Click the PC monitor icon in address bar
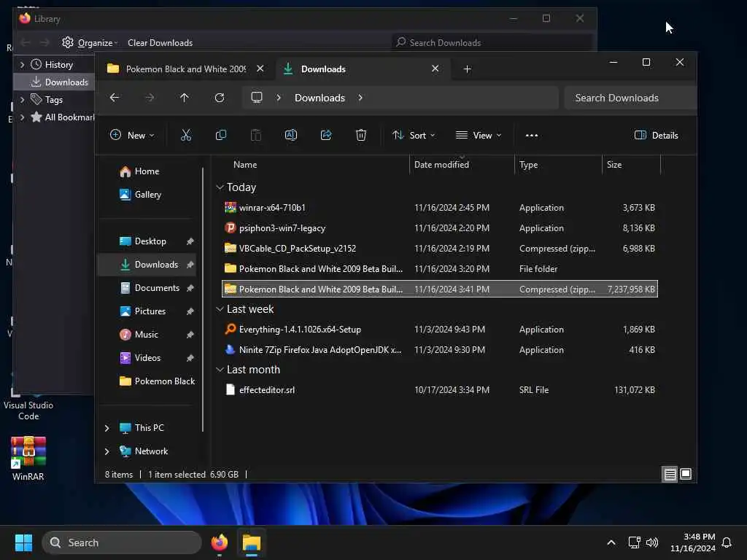Viewport: 747px width, 560px height. tap(257, 98)
